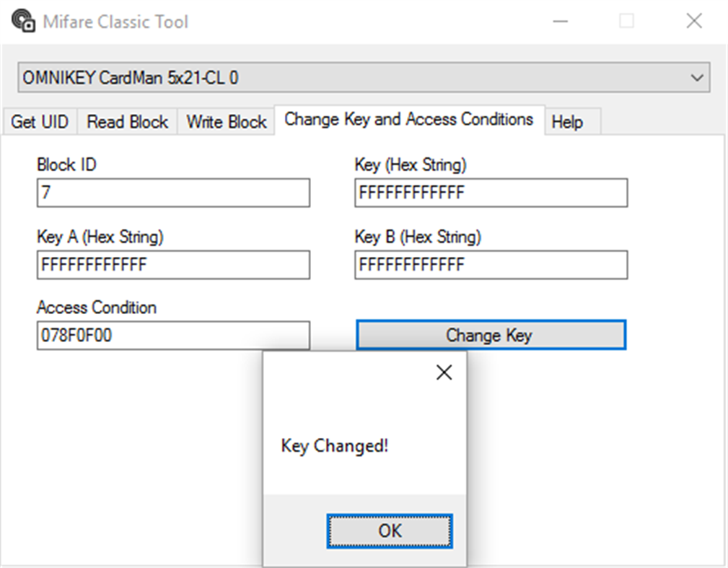728x568 pixels.
Task: Click the Block ID input field
Action: click(173, 193)
